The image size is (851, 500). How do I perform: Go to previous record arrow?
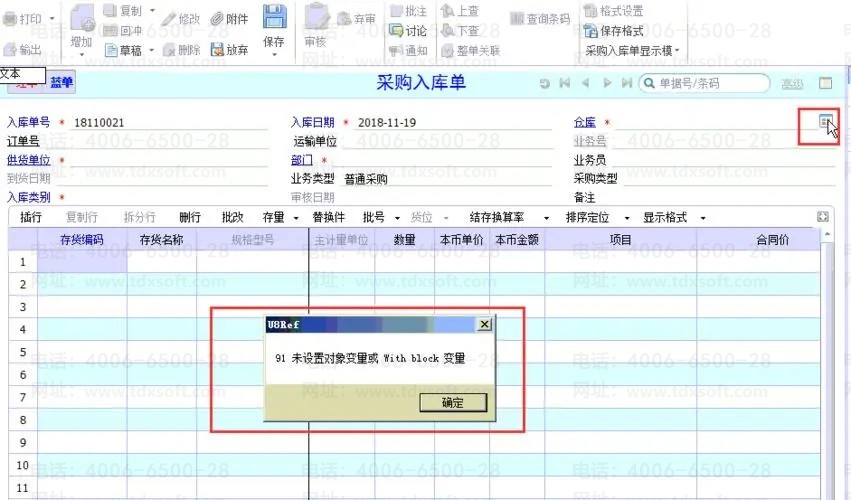tap(586, 83)
